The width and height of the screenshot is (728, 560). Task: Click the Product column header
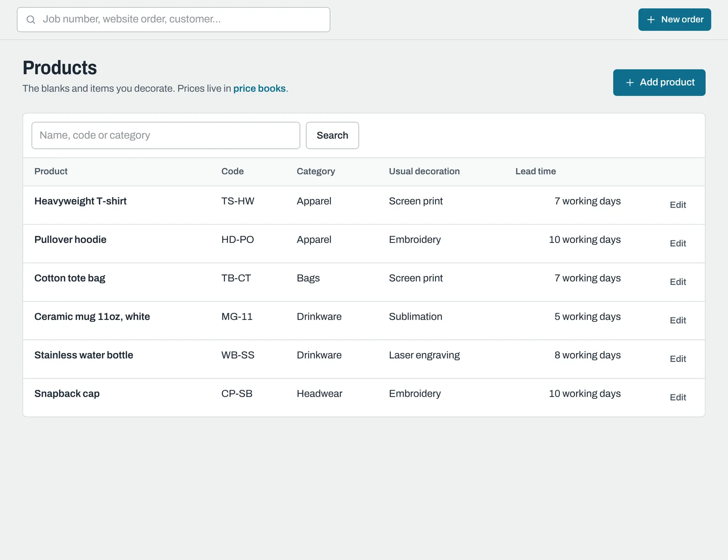(51, 171)
